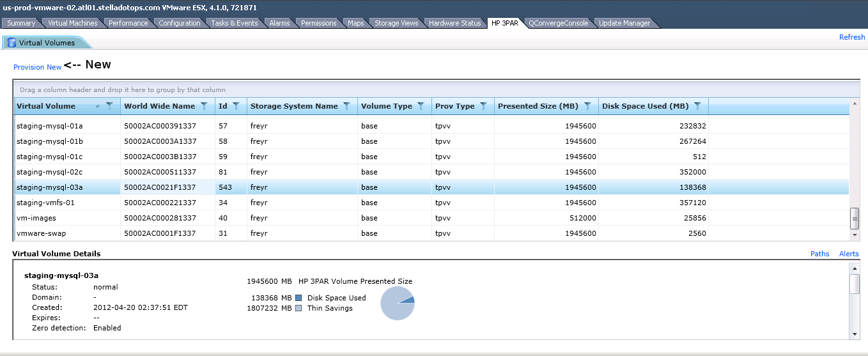The image size is (868, 356).
Task: Open filter on World Wide Name column
Action: (204, 106)
